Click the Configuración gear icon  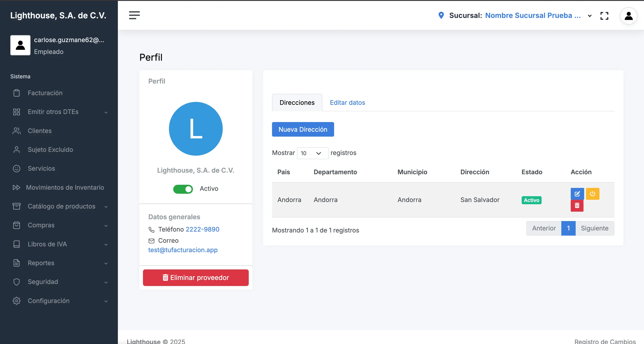(17, 301)
